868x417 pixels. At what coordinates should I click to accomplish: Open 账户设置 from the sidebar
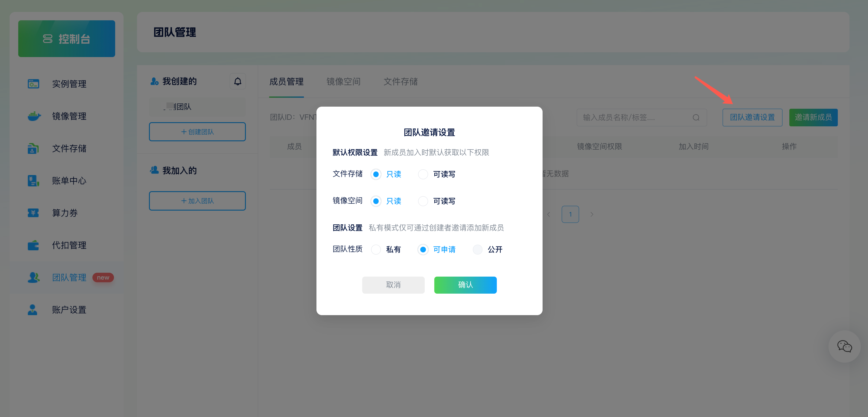pyautogui.click(x=69, y=309)
